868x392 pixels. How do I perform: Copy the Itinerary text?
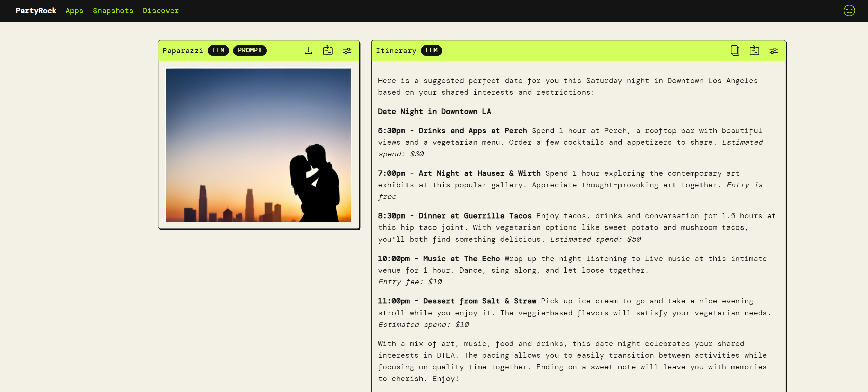tap(734, 50)
